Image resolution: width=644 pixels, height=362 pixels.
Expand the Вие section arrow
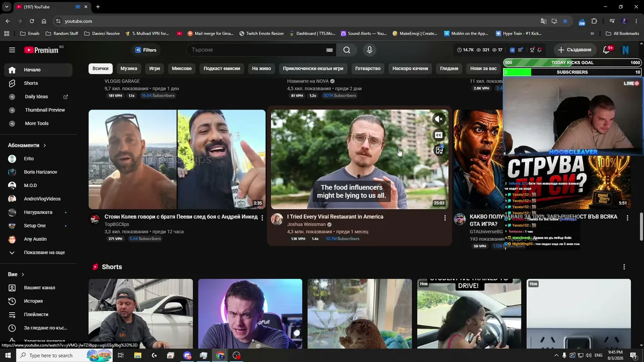pos(23,275)
